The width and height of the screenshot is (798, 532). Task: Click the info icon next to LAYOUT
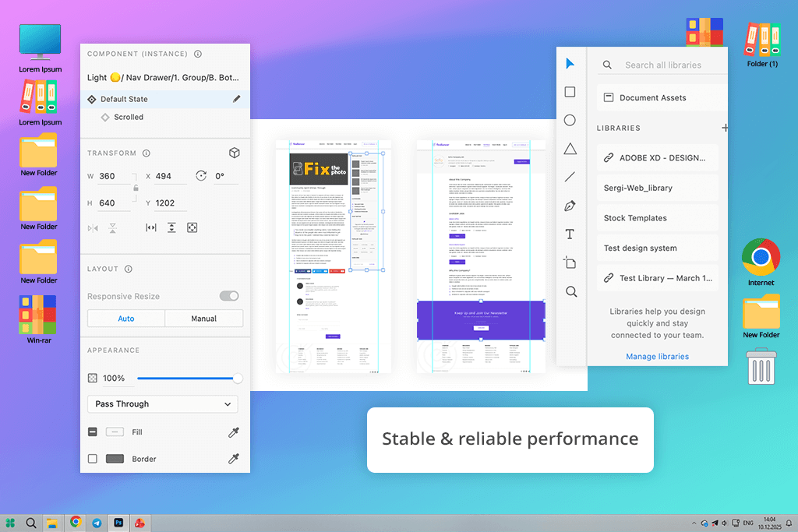[129, 269]
